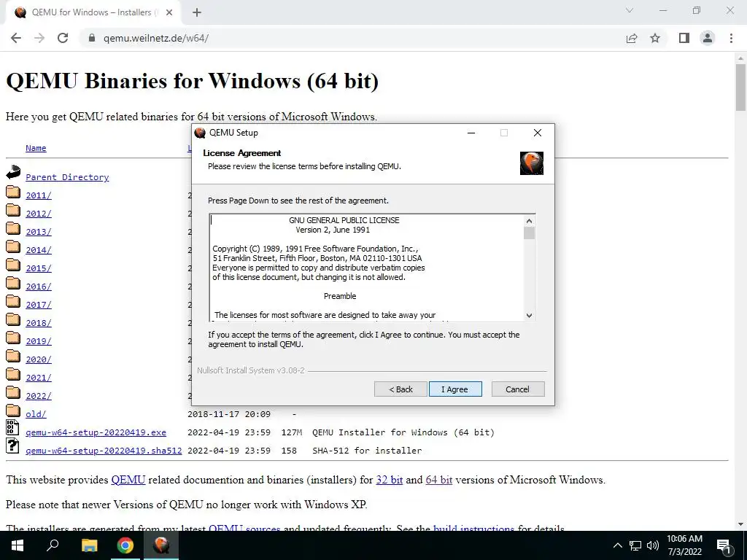Open Chrome profile avatar

point(708,38)
